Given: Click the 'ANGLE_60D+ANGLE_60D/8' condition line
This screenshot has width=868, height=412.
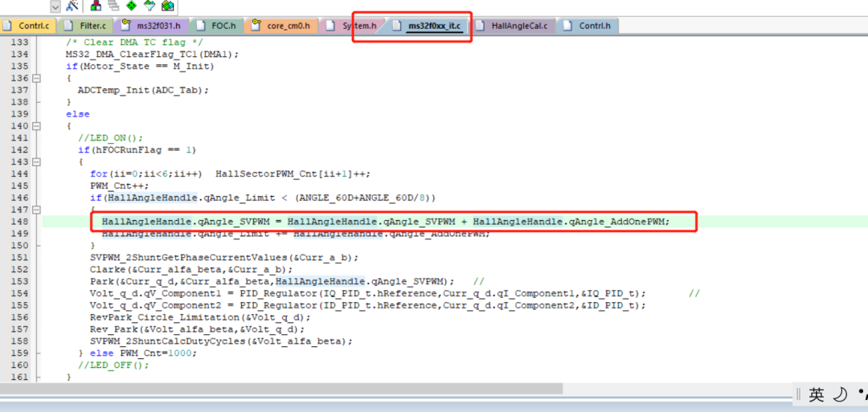Looking at the screenshot, I should 263,198.
